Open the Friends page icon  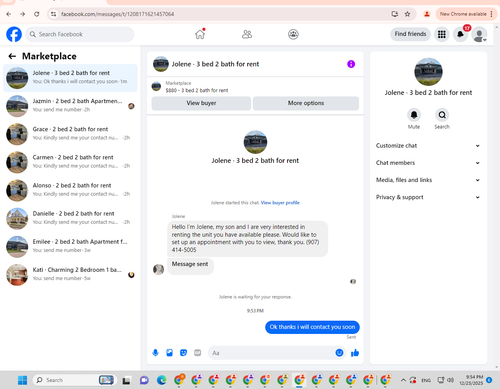pyautogui.click(x=247, y=34)
